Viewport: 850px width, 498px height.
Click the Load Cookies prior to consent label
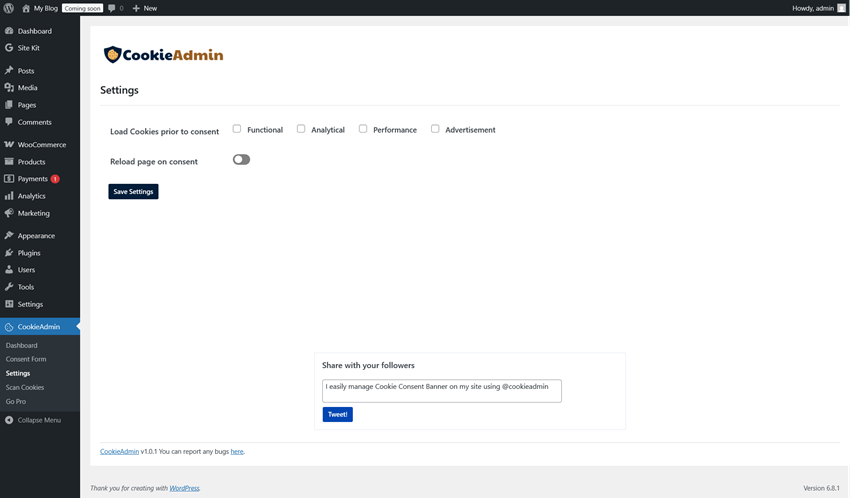(x=164, y=131)
